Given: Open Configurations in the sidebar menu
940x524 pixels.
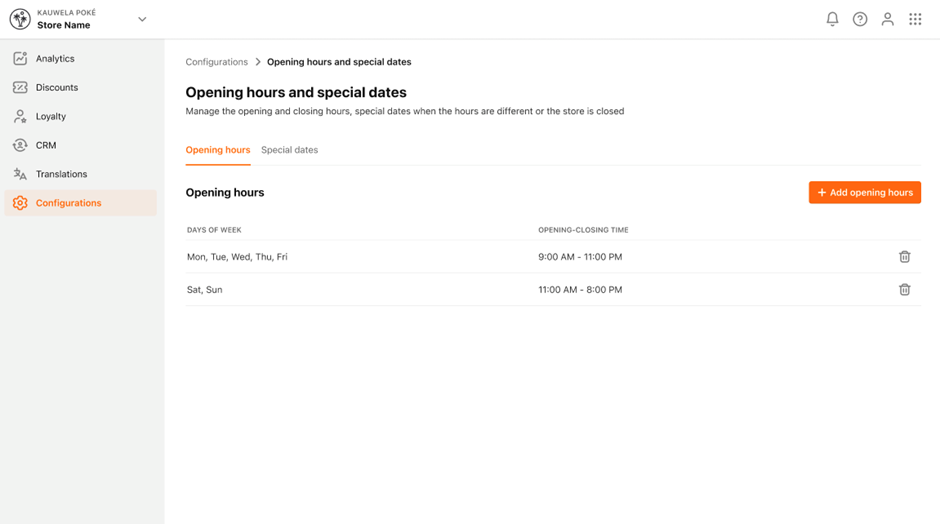Looking at the screenshot, I should pos(80,203).
